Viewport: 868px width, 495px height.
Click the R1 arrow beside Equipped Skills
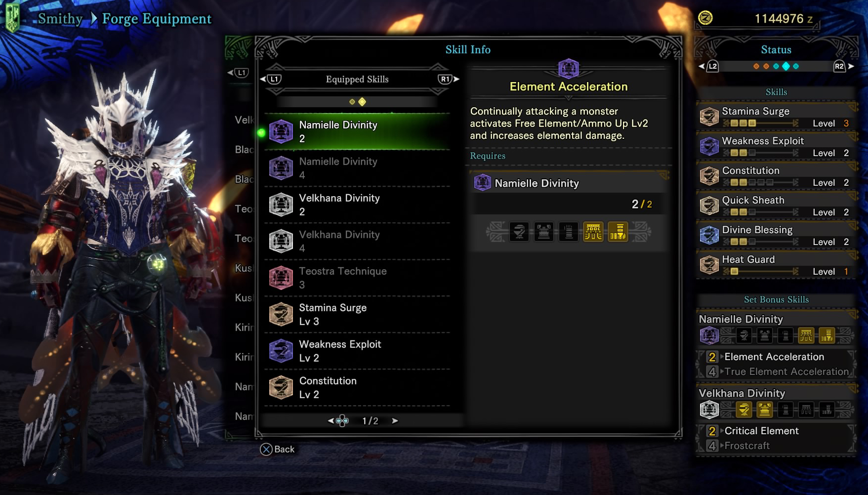[449, 79]
